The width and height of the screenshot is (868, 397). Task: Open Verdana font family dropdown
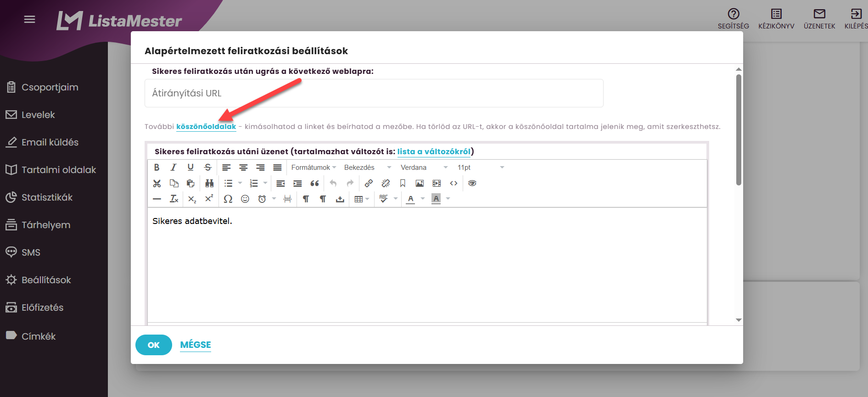[424, 168]
